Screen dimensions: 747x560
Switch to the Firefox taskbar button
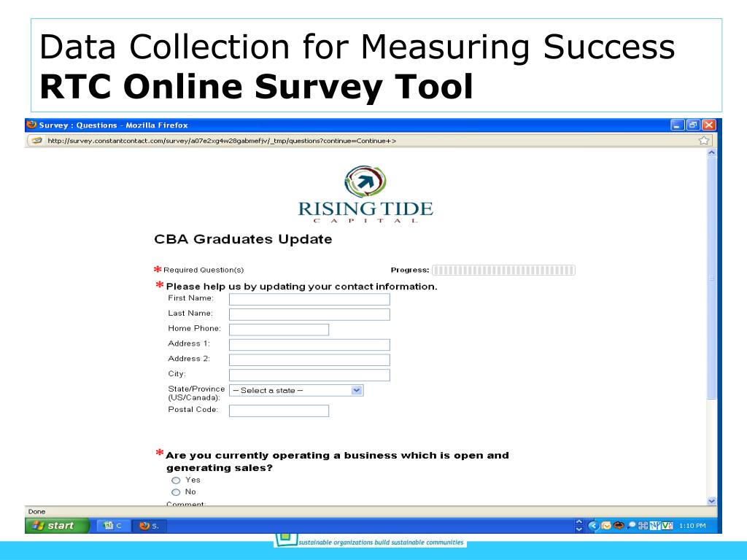149,526
